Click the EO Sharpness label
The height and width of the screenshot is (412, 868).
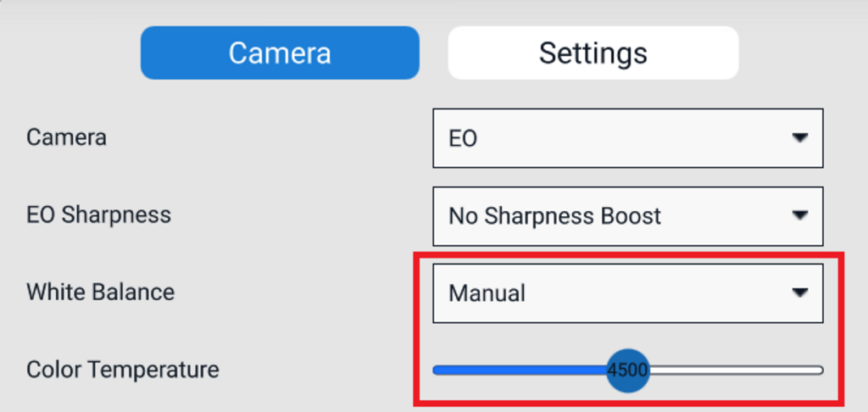click(x=98, y=214)
